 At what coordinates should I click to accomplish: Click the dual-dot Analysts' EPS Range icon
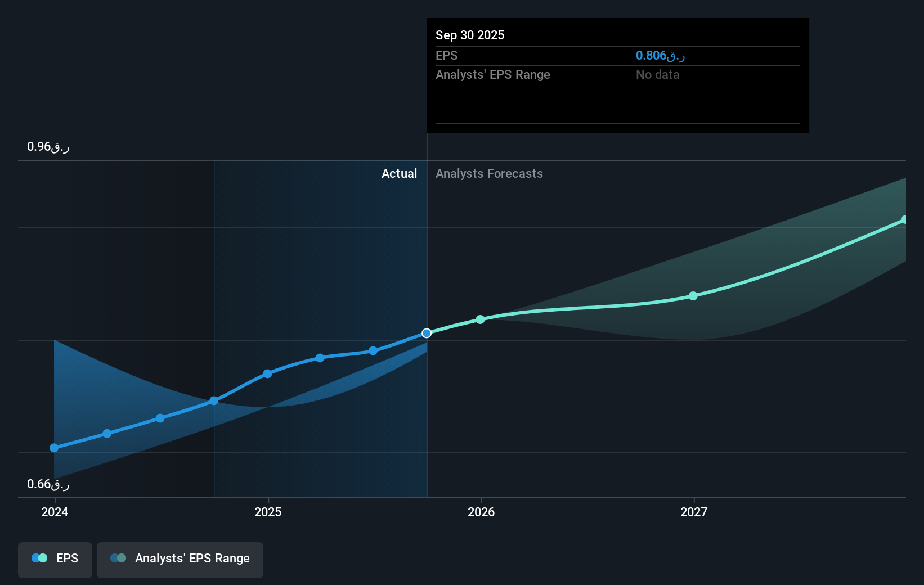(x=118, y=558)
